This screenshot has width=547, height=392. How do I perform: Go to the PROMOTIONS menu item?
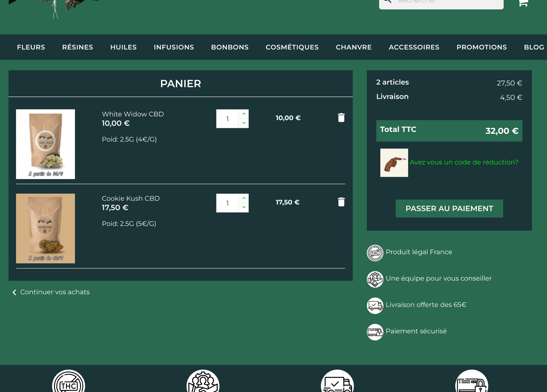click(481, 47)
